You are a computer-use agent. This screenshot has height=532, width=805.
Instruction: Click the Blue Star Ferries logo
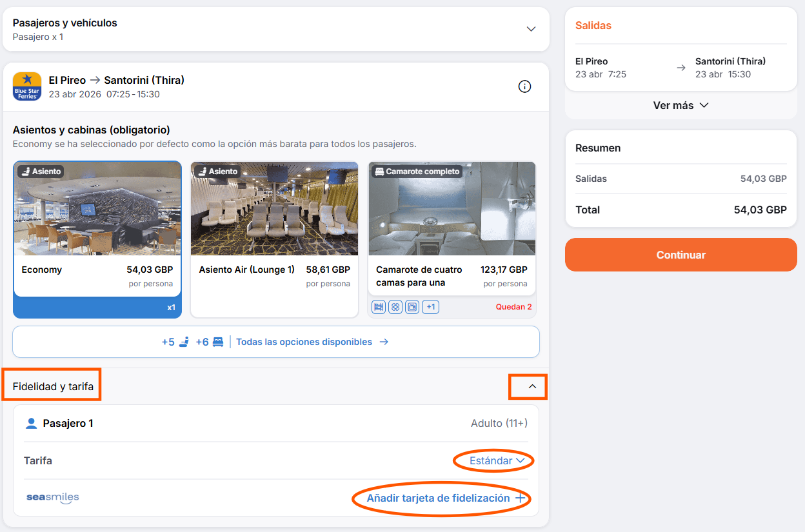(27, 86)
